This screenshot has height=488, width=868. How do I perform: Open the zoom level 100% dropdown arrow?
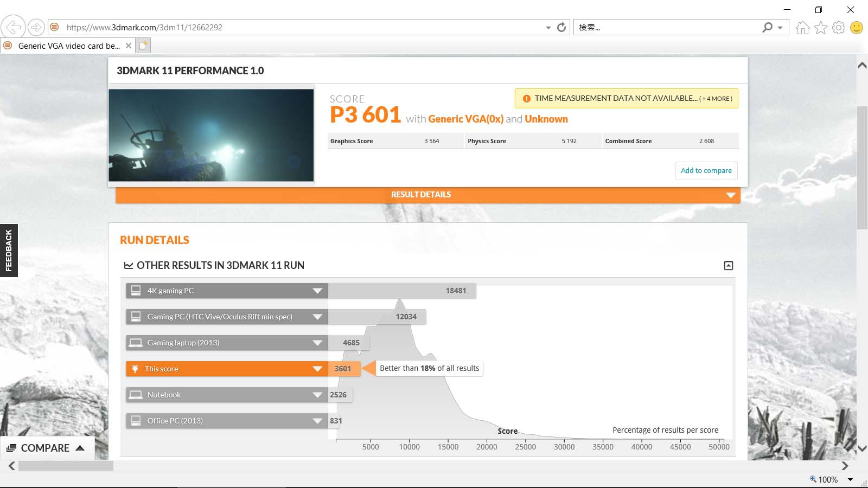point(850,480)
